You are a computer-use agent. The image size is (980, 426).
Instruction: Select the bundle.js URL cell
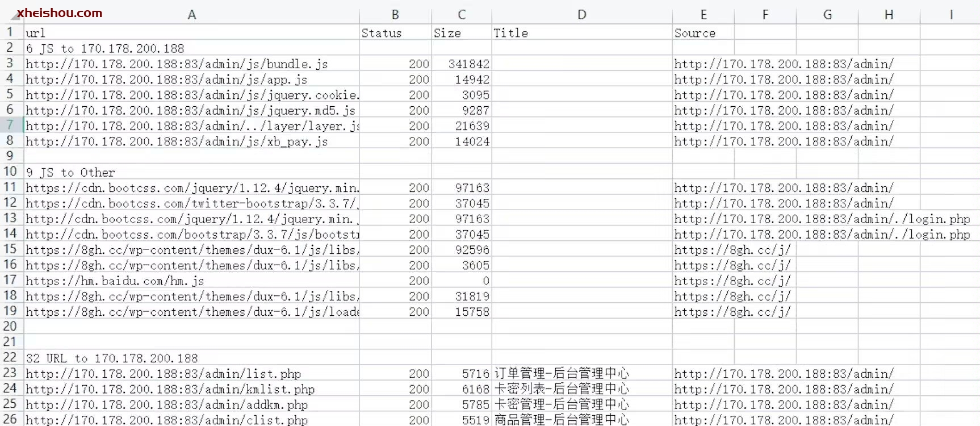point(191,64)
